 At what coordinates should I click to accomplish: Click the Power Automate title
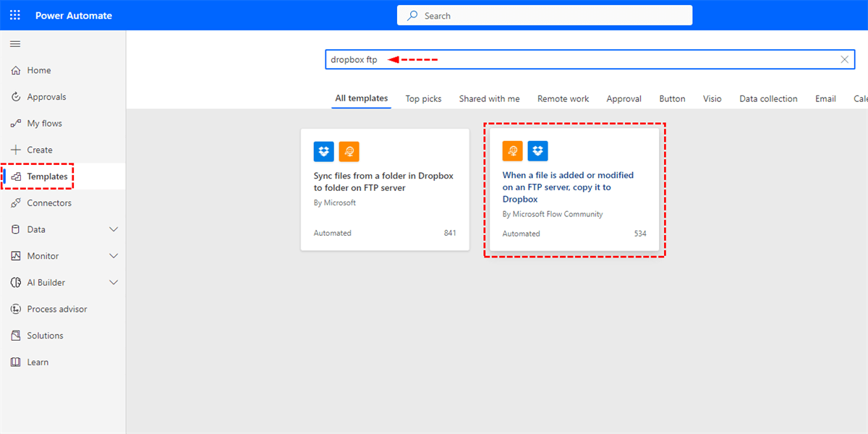click(x=74, y=15)
